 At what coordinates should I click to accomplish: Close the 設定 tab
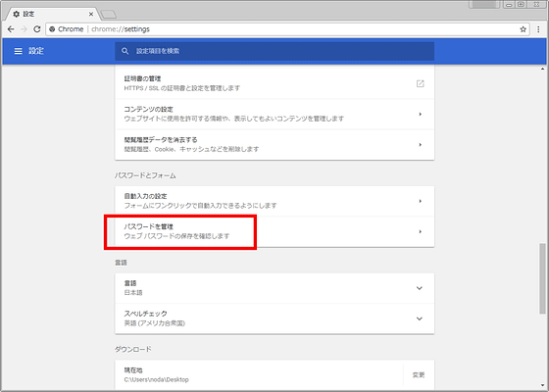(x=91, y=14)
